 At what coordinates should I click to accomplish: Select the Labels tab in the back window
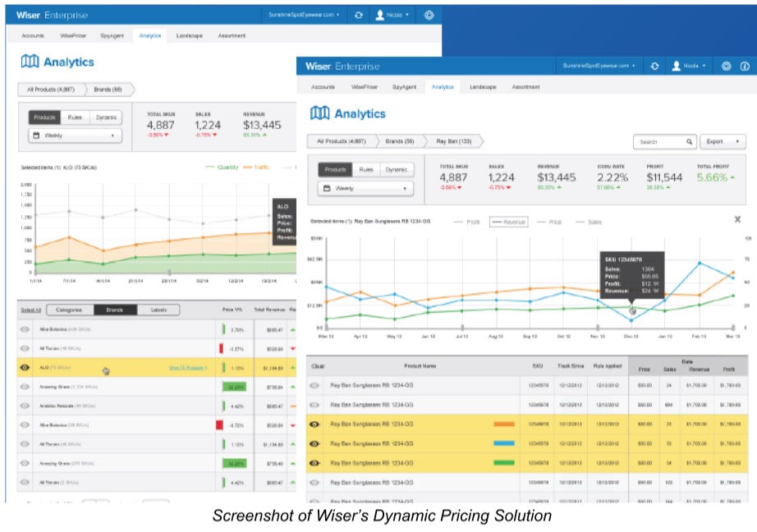pos(158,310)
